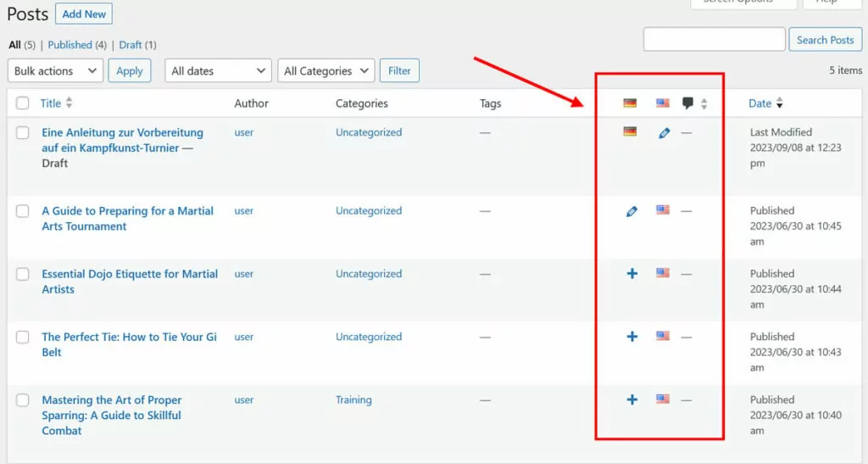Switch to the Published posts view
The image size is (868, 464).
70,45
